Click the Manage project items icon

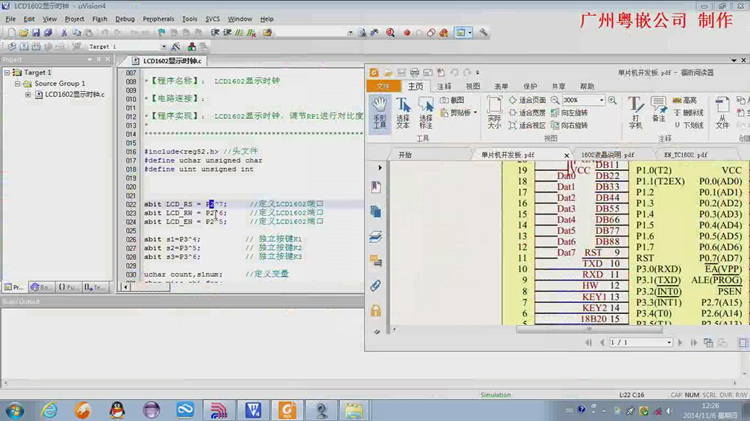click(192, 46)
